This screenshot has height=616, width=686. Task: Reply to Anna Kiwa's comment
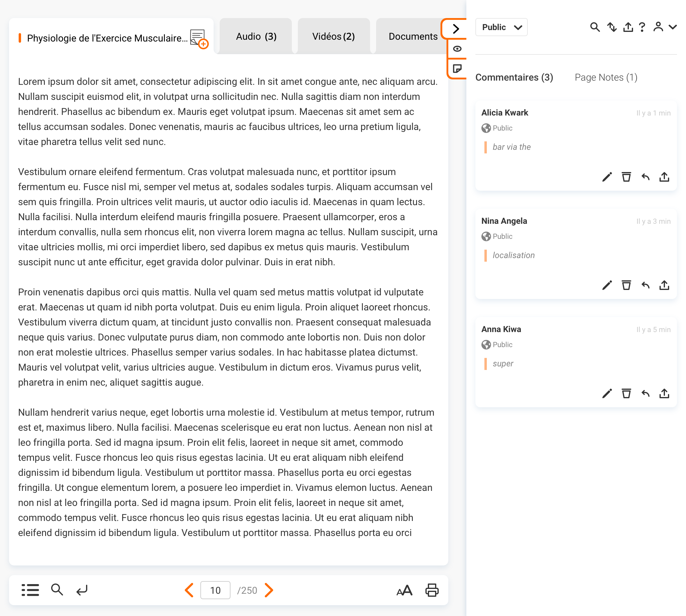(x=645, y=393)
